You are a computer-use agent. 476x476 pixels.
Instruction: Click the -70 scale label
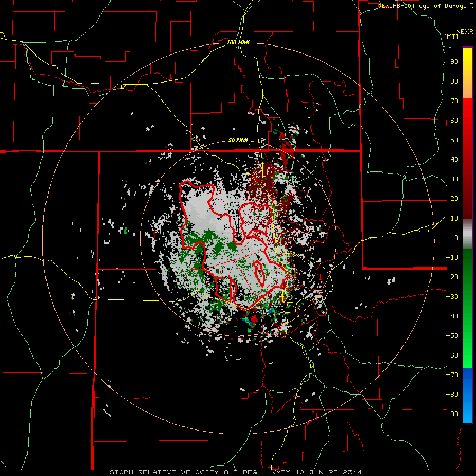click(x=452, y=375)
